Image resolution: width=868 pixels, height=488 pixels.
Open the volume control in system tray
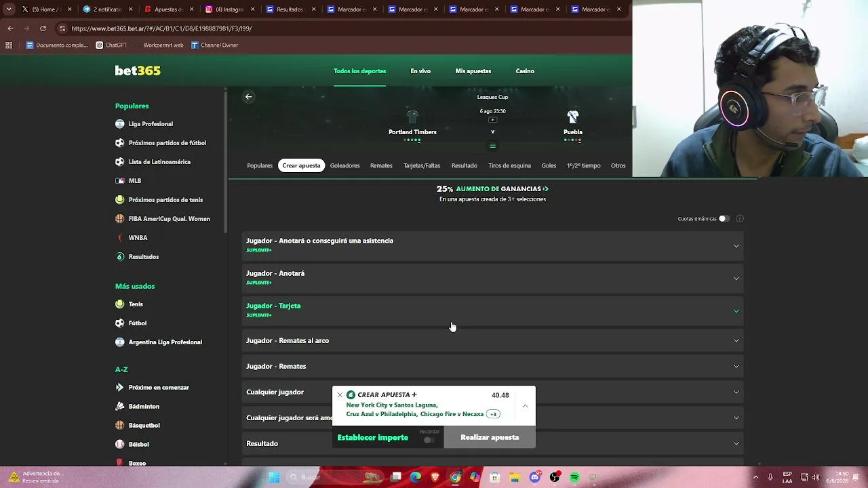pos(815,477)
